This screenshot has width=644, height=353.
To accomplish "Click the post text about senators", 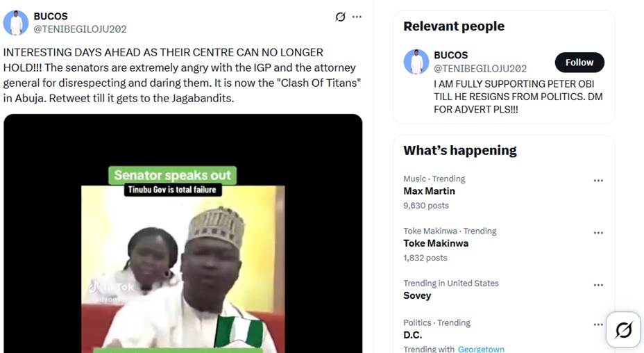I will (x=180, y=75).
